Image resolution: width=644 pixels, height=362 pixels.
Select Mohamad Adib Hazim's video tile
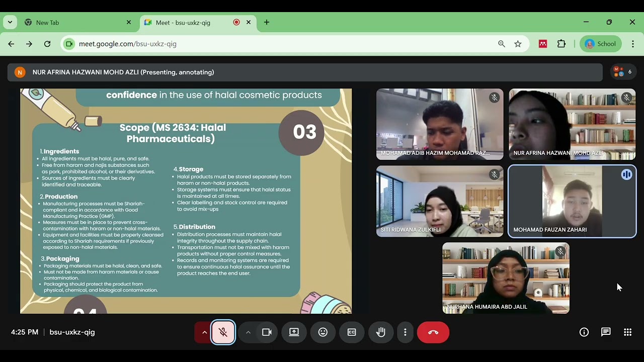440,124
